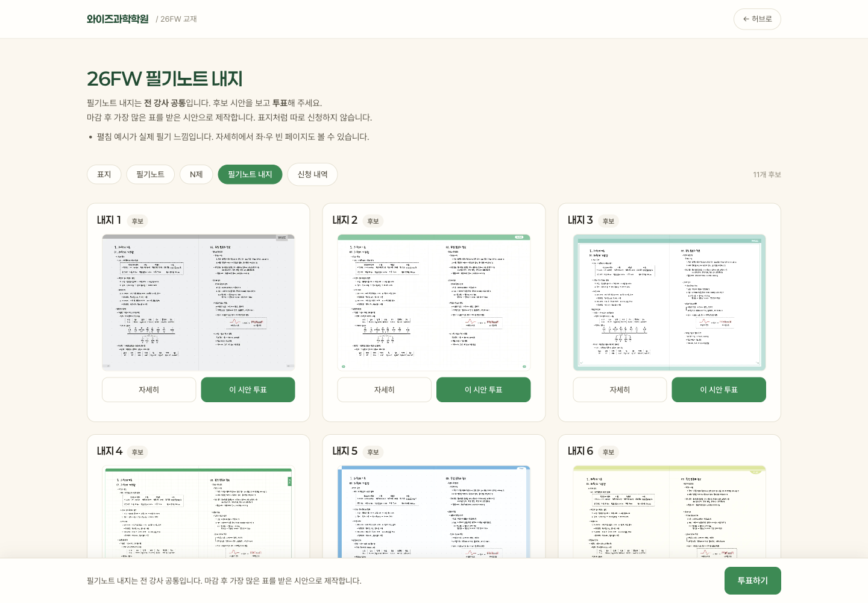Click the 와이즈과학학원 logo
The height and width of the screenshot is (603, 868).
pos(118,19)
